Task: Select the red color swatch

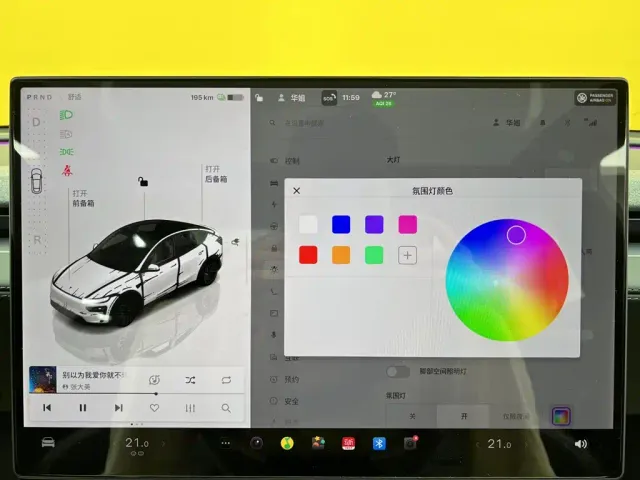Action: (308, 255)
